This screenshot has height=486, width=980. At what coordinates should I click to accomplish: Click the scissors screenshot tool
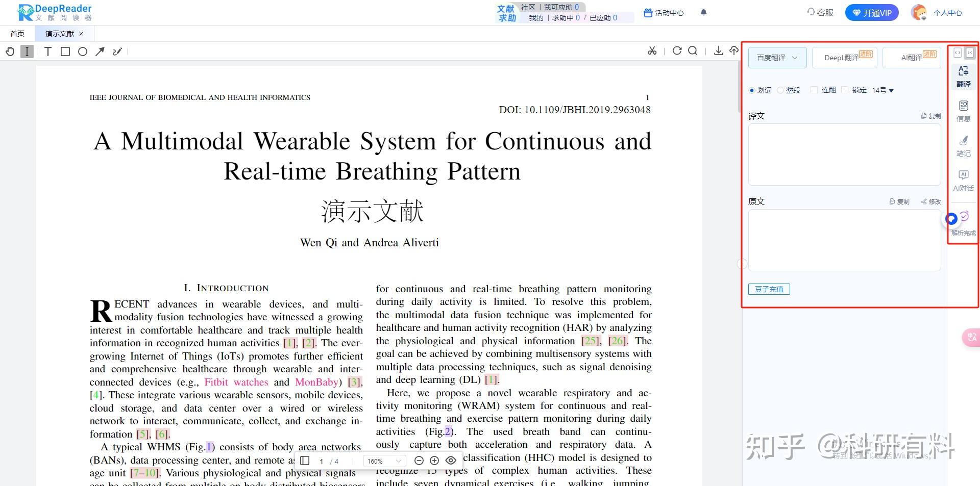click(652, 50)
